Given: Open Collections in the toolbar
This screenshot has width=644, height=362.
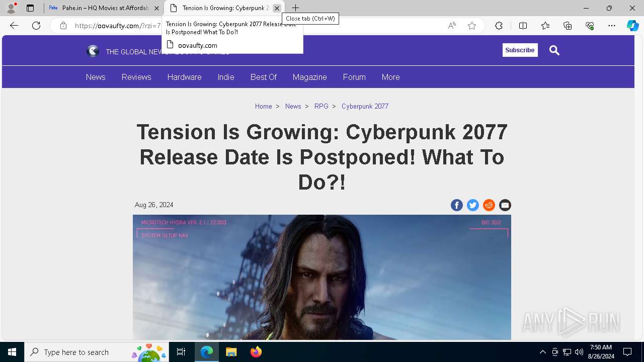Looking at the screenshot, I should [568, 26].
